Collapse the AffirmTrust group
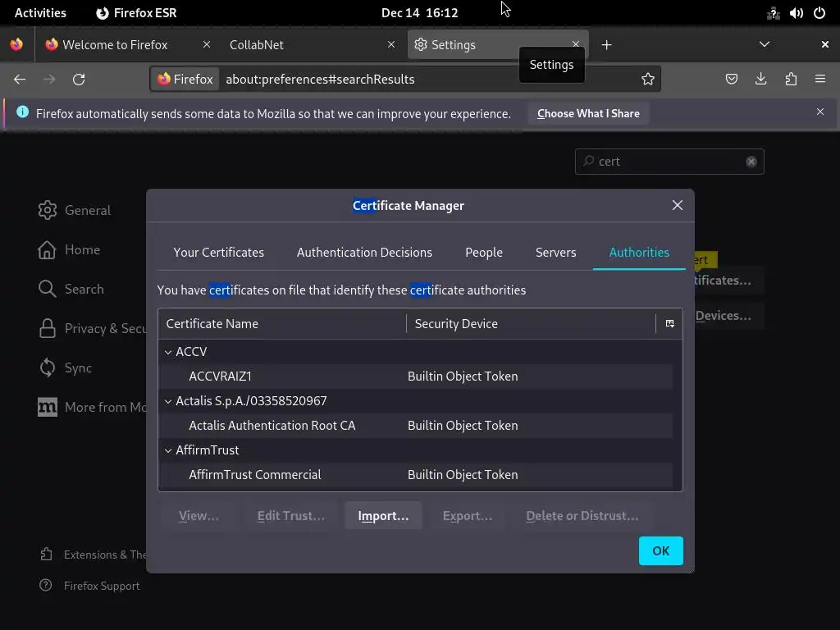The width and height of the screenshot is (840, 630). pos(168,450)
